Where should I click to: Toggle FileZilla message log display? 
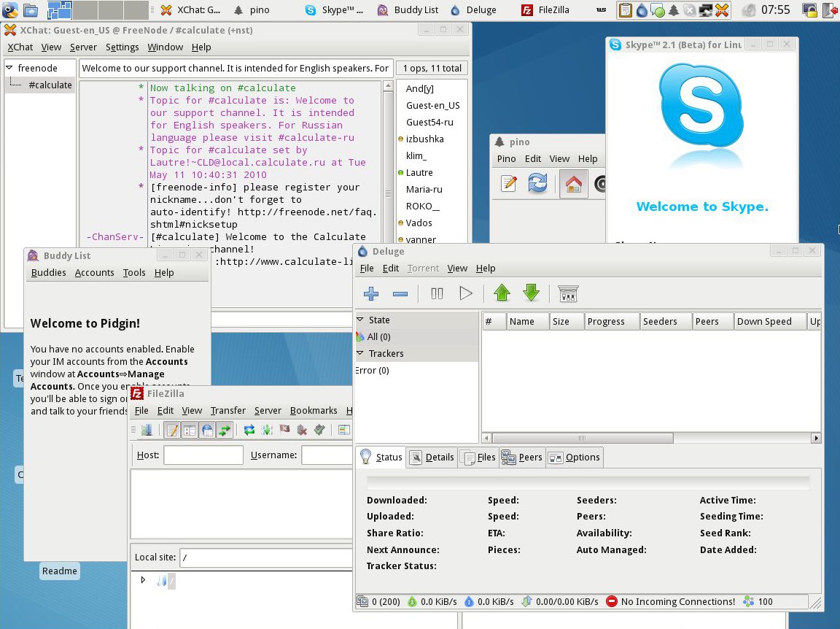click(172, 430)
